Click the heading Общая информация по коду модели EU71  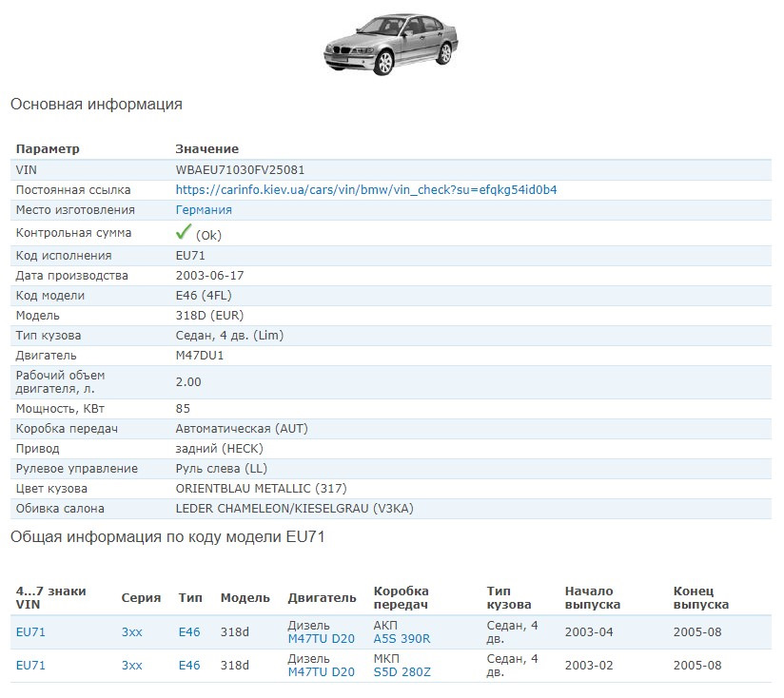(x=167, y=537)
